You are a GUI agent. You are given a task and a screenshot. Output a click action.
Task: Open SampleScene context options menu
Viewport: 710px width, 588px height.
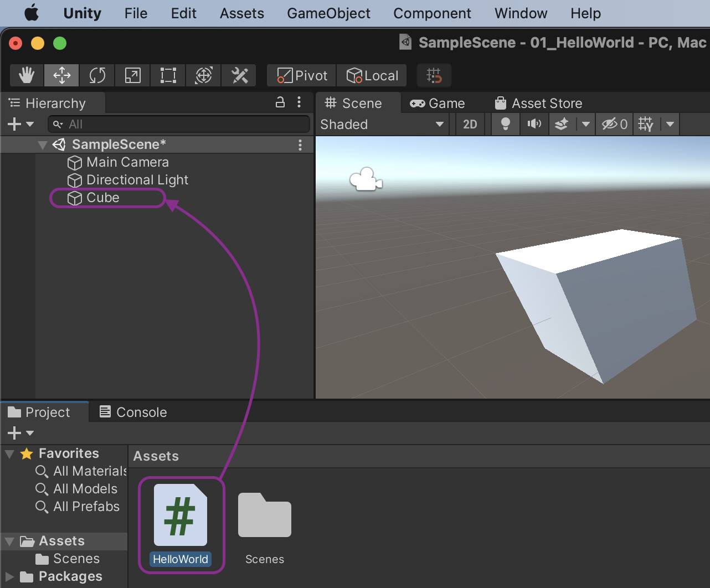point(300,145)
